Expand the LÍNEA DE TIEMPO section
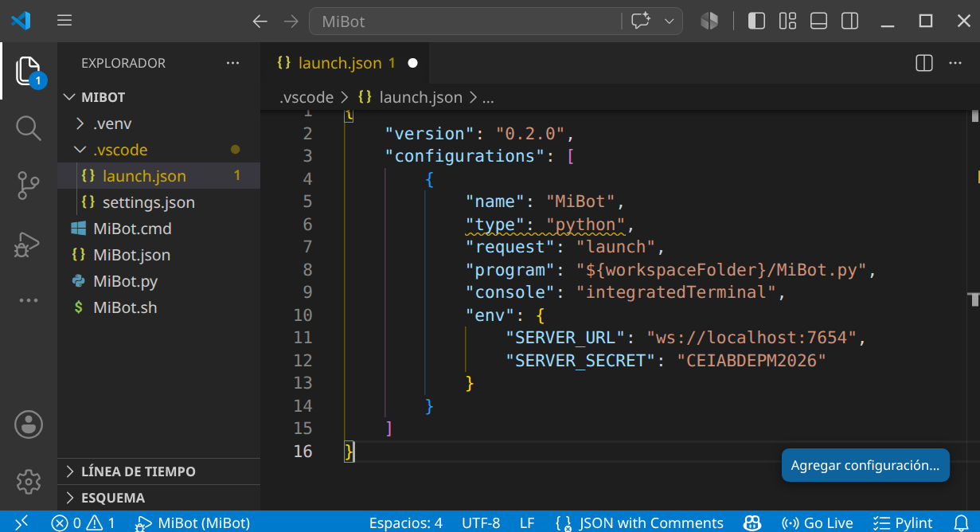The height and width of the screenshot is (532, 980). (x=158, y=471)
